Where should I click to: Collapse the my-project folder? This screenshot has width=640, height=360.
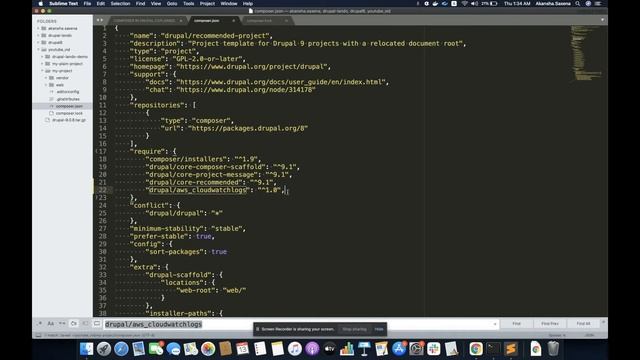click(42, 71)
